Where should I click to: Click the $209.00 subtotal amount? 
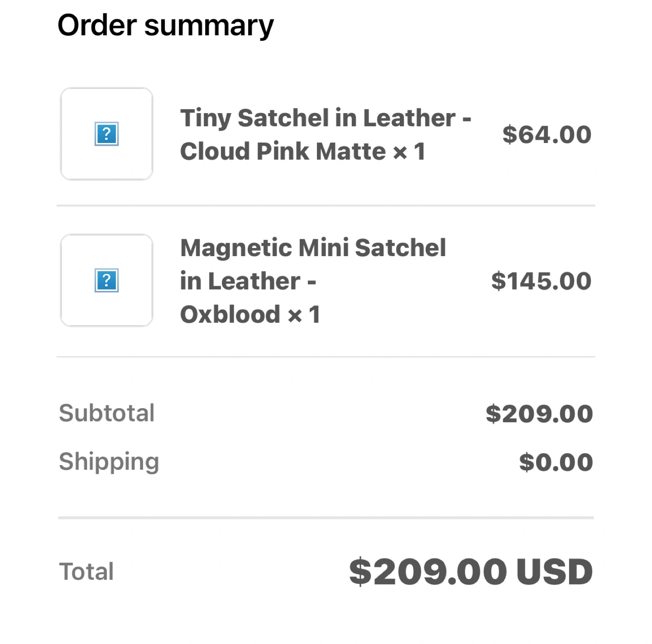(539, 414)
